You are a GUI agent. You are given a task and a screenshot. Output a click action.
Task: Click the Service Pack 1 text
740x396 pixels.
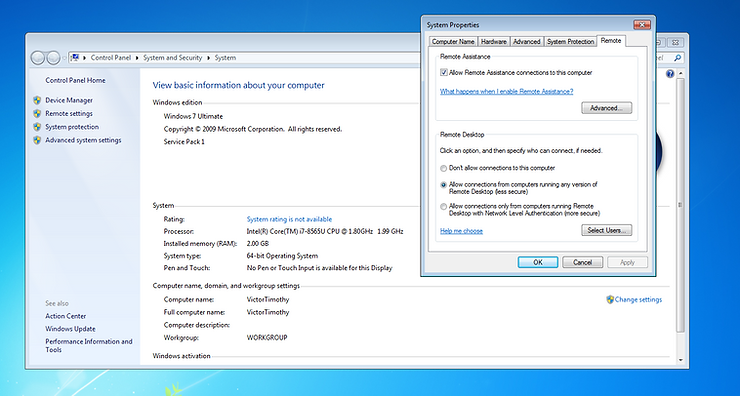pyautogui.click(x=184, y=142)
